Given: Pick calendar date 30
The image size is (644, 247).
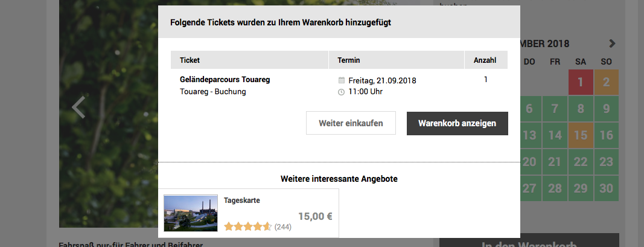Looking at the screenshot, I should click(x=607, y=188).
